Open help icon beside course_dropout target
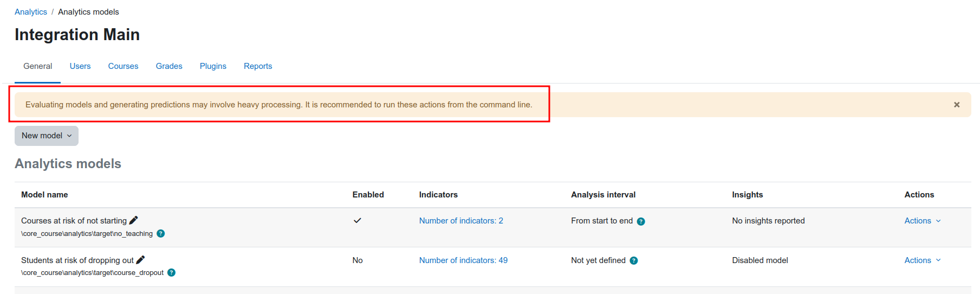Image resolution: width=980 pixels, height=294 pixels. pos(171,273)
